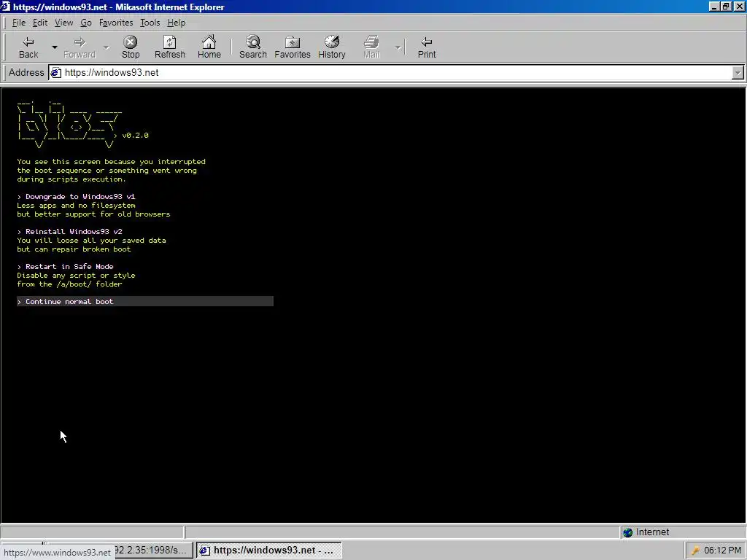Click the title bar page icon
The height and width of the screenshot is (560, 747).
tap(5, 7)
